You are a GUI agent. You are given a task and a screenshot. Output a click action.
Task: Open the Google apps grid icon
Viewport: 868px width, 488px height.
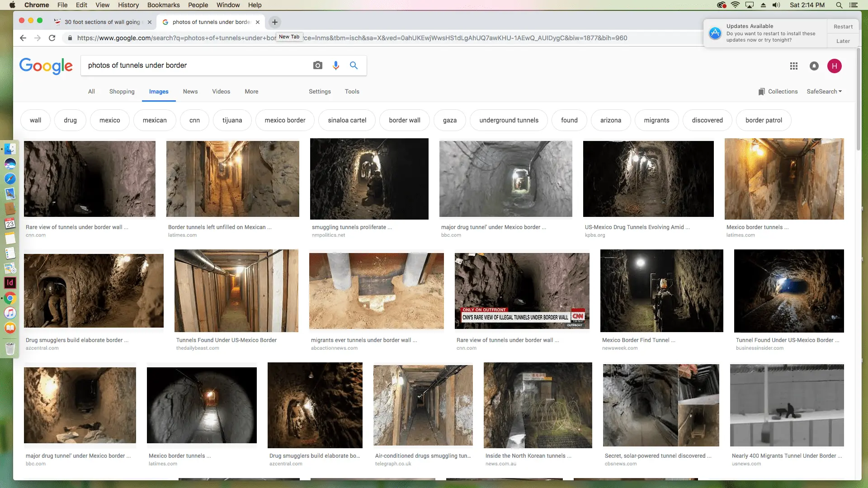pos(793,66)
